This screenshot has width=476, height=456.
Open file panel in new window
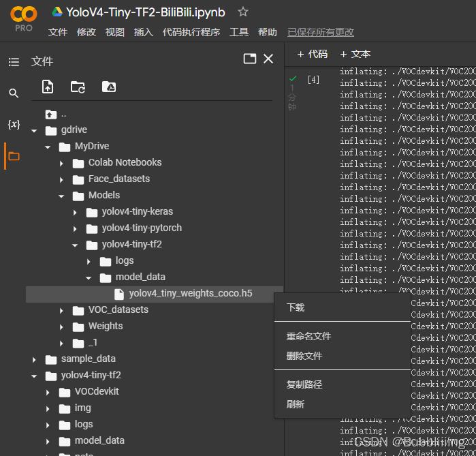point(250,59)
